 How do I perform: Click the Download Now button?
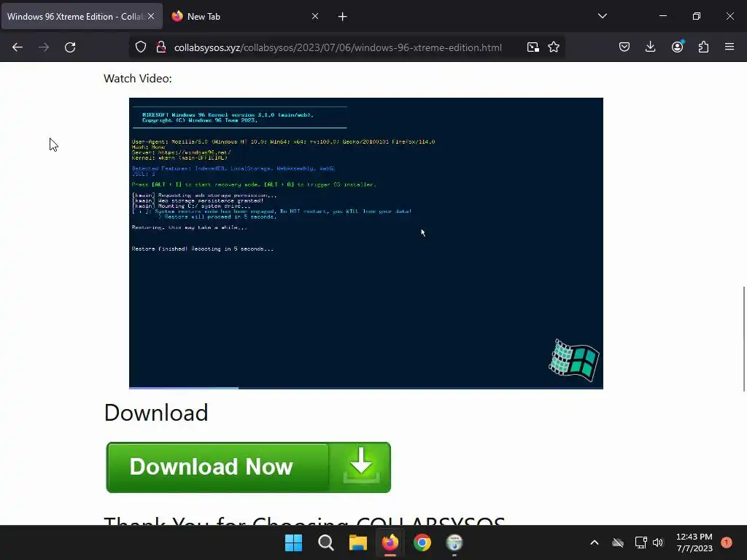(x=248, y=467)
